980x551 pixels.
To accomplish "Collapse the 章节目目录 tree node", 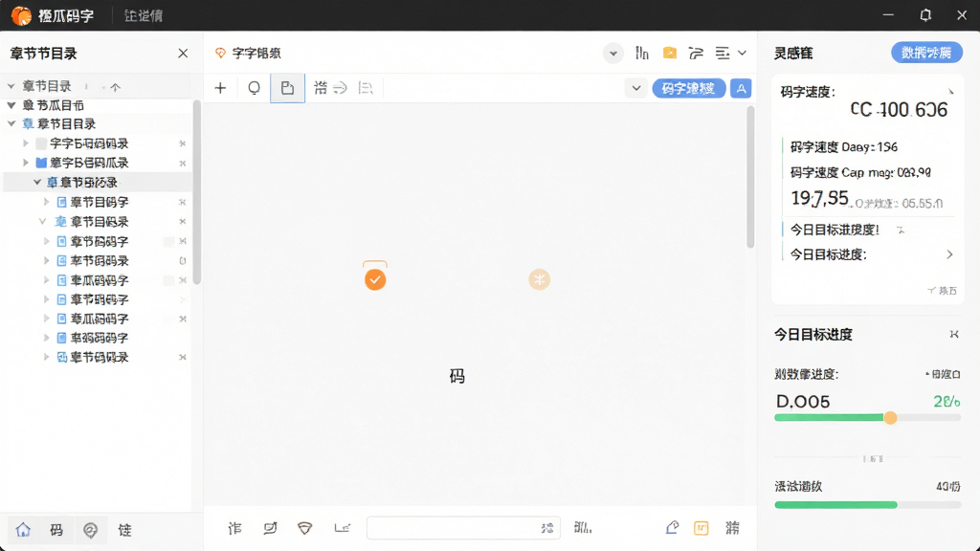I will point(11,123).
